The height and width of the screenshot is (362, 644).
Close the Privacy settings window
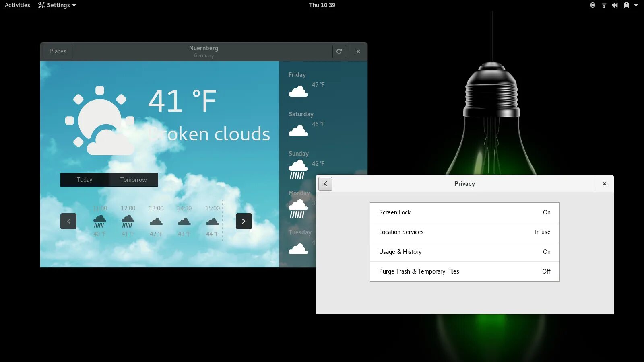(605, 184)
